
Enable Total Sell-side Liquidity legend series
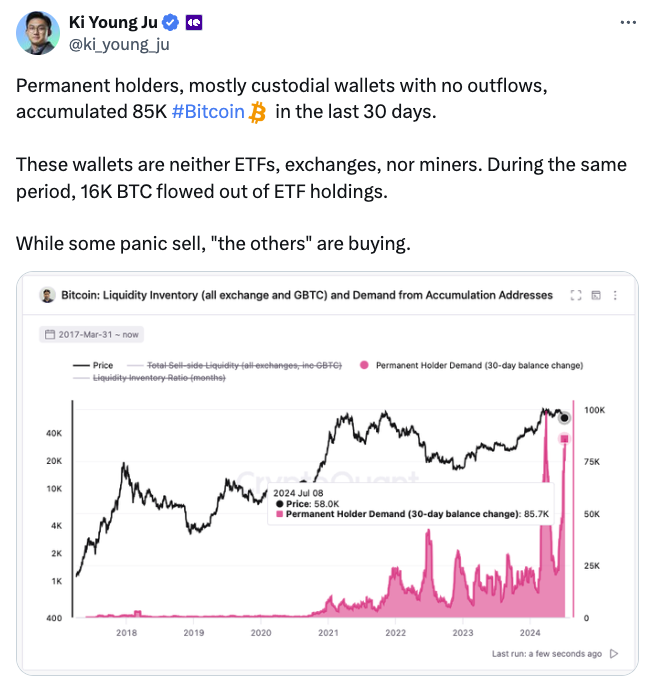coord(244,366)
